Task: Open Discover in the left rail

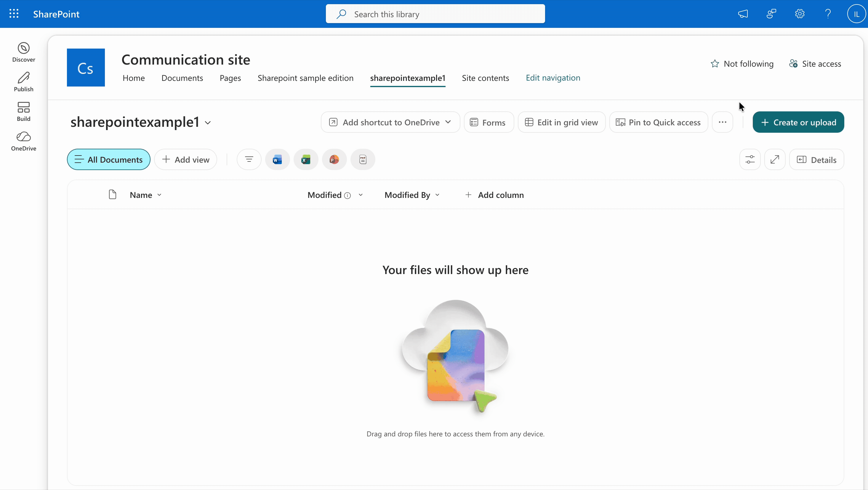Action: click(x=24, y=52)
